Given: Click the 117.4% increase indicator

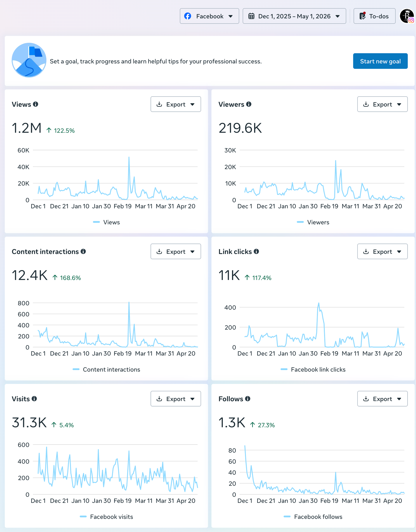Looking at the screenshot, I should (x=258, y=278).
